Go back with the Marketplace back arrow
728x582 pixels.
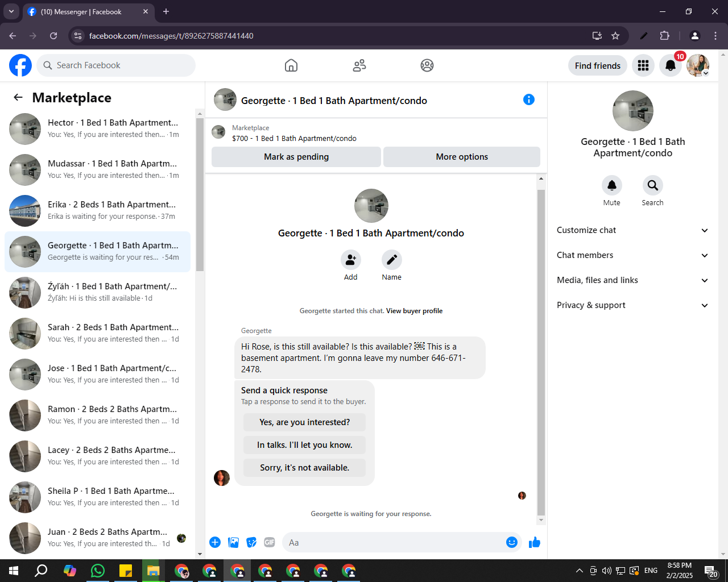coord(18,97)
